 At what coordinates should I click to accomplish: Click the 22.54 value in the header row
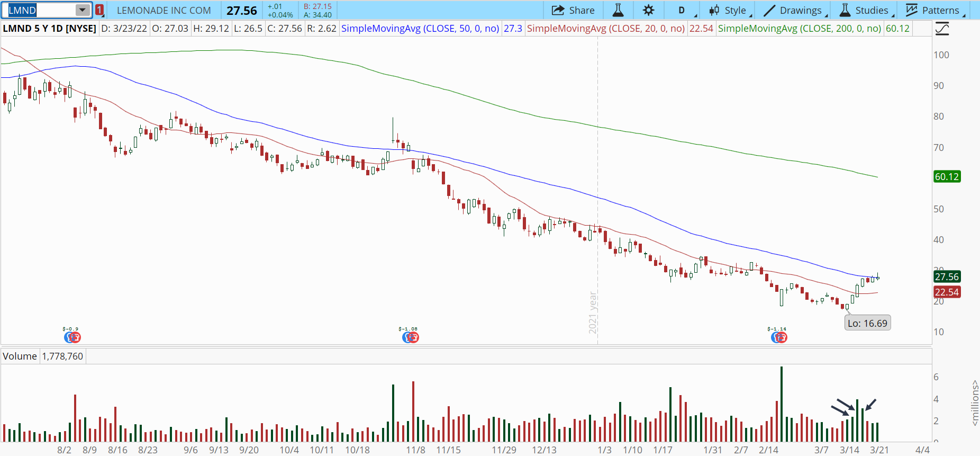tap(701, 29)
